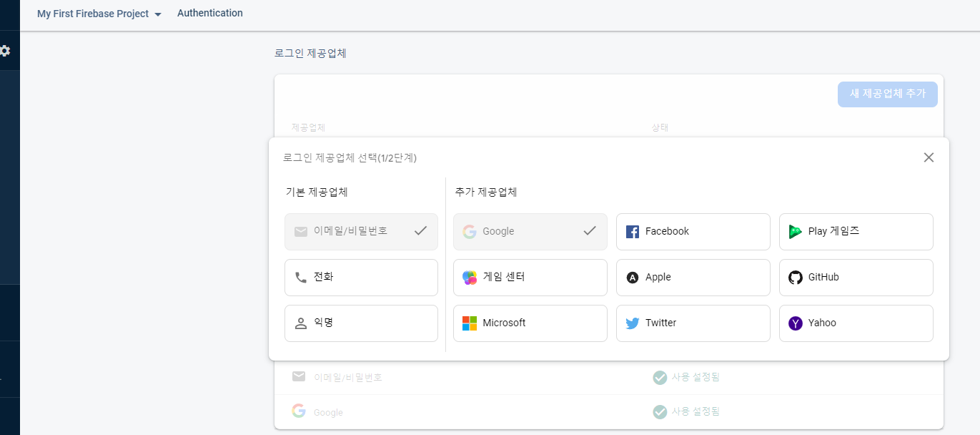Screen dimensions: 980x435
Task: Click 로그인 제공업체 section heading
Action: click(x=310, y=54)
